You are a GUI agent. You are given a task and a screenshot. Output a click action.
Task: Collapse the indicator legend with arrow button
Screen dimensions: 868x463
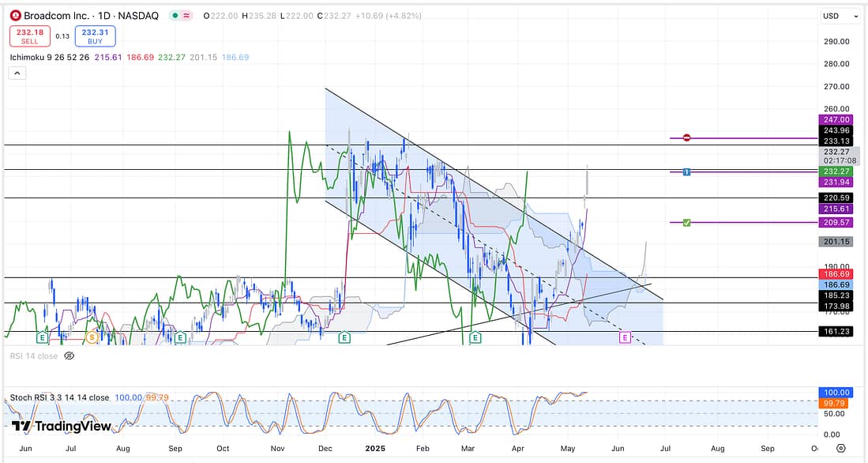[x=17, y=73]
